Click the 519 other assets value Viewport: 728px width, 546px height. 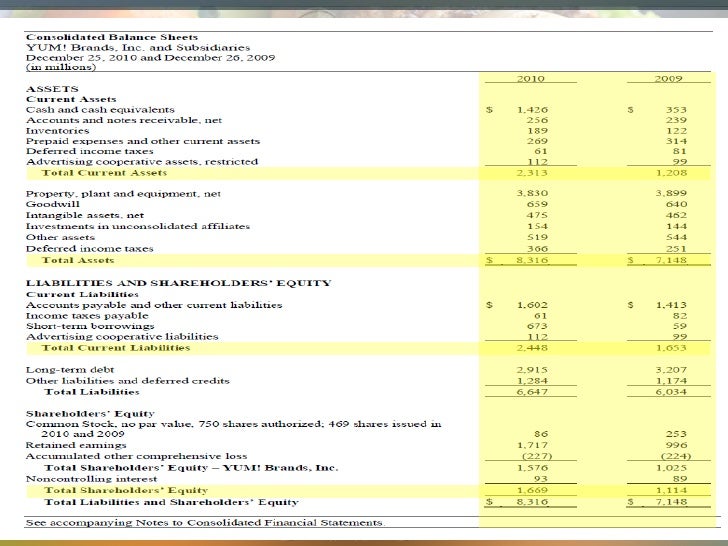click(538, 237)
